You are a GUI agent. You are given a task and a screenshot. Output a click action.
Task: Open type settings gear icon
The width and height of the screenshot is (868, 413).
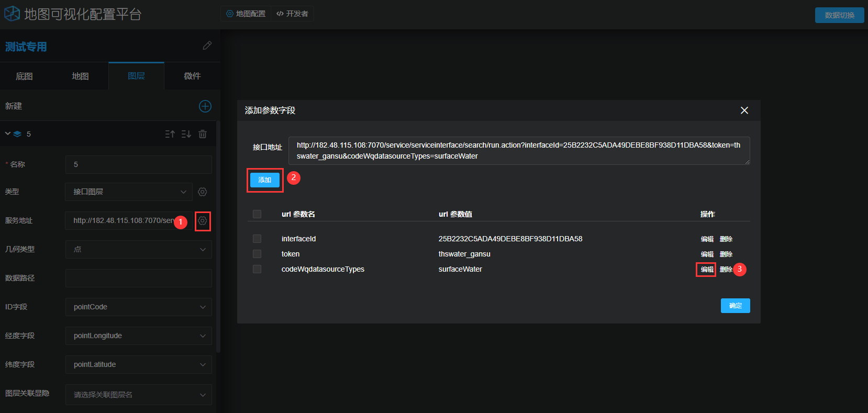coord(203,192)
